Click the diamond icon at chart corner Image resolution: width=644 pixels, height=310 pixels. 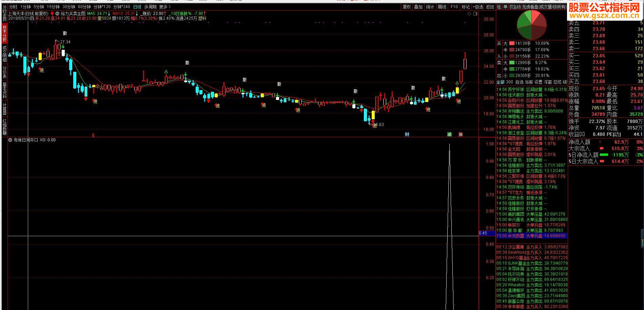(469, 14)
